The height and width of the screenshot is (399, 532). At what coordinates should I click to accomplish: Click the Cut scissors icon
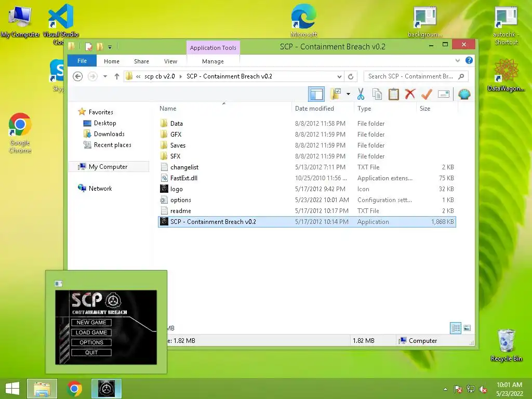pos(361,94)
